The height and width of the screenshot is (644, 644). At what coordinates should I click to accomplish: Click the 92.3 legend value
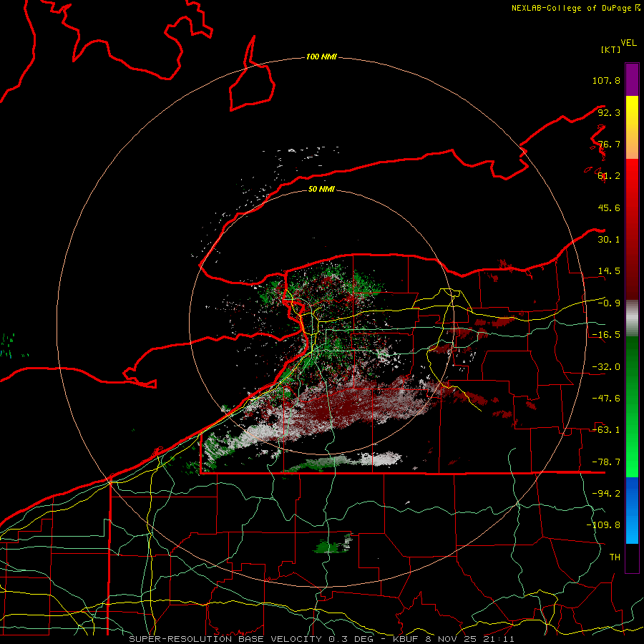pos(609,112)
